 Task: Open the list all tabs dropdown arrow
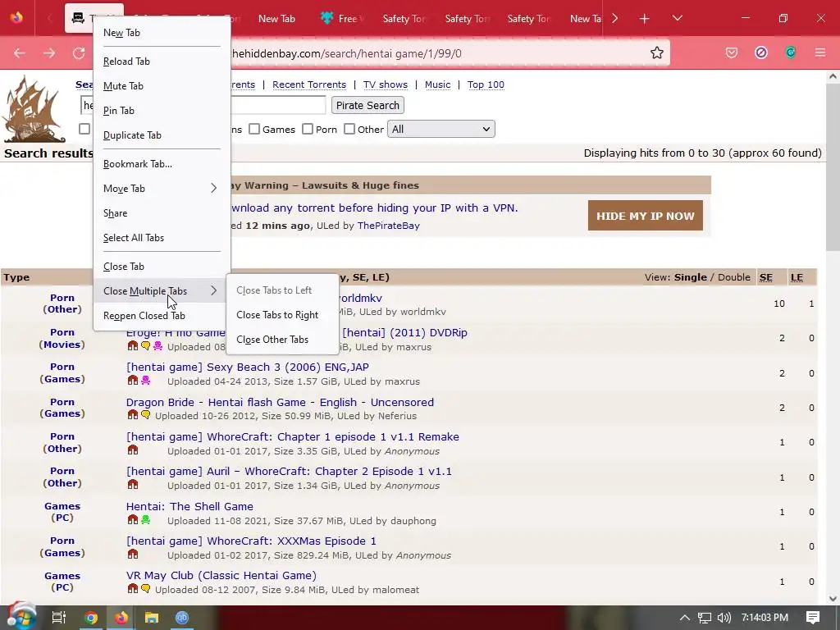click(x=677, y=18)
